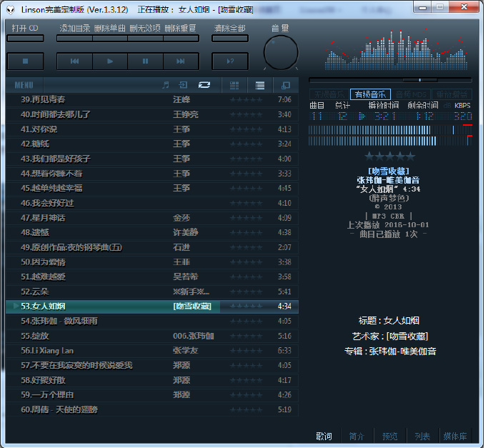
Task: Click the 添加目录 button
Action: click(75, 39)
